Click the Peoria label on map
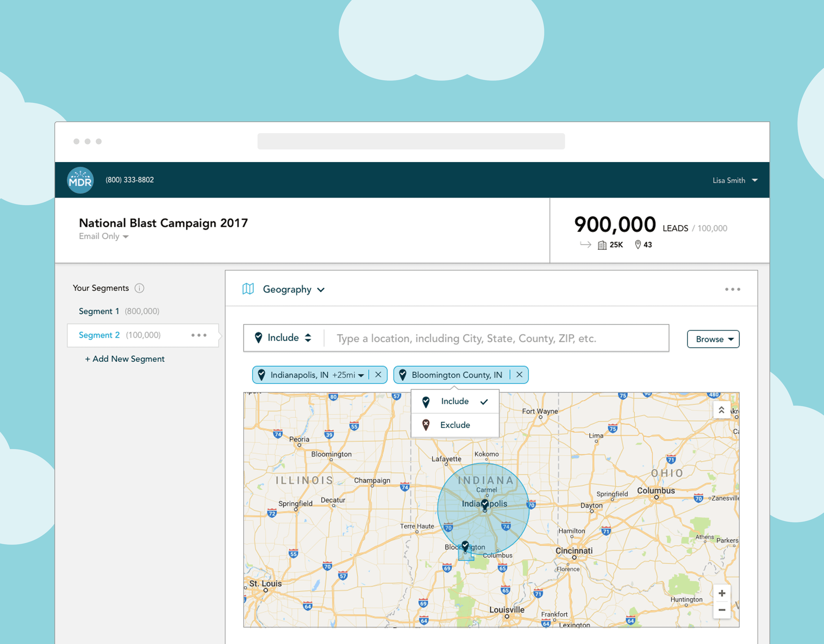824x644 pixels. pyautogui.click(x=299, y=439)
